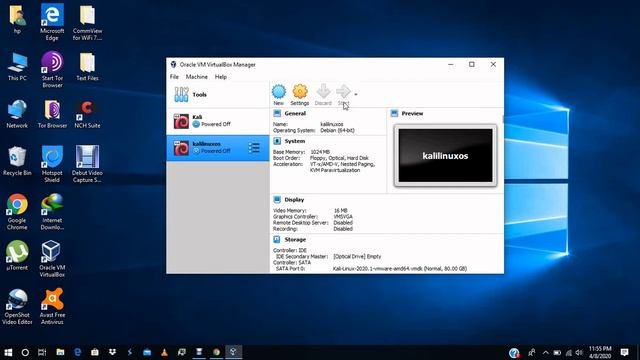The width and height of the screenshot is (640, 360).
Task: Click the Preview section icon
Action: (394, 113)
